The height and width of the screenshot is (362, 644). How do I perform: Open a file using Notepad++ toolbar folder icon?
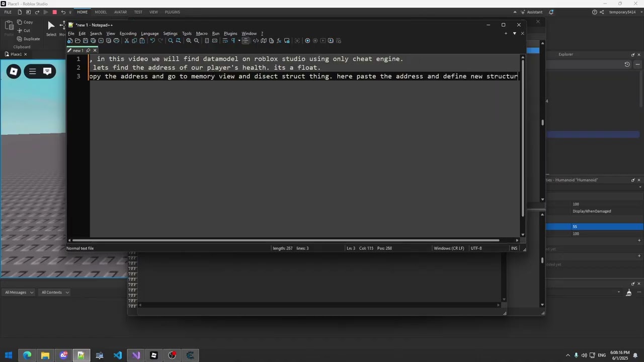pyautogui.click(x=77, y=41)
